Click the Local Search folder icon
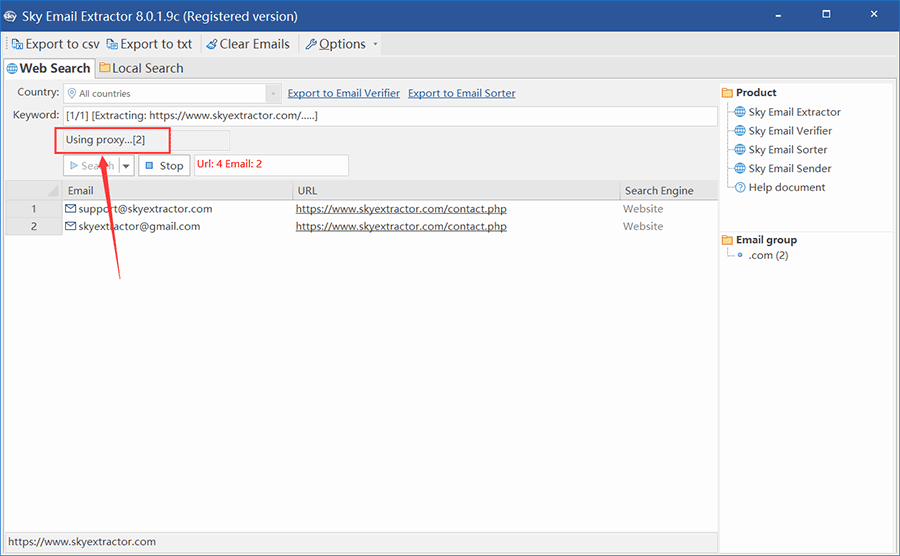 point(104,68)
